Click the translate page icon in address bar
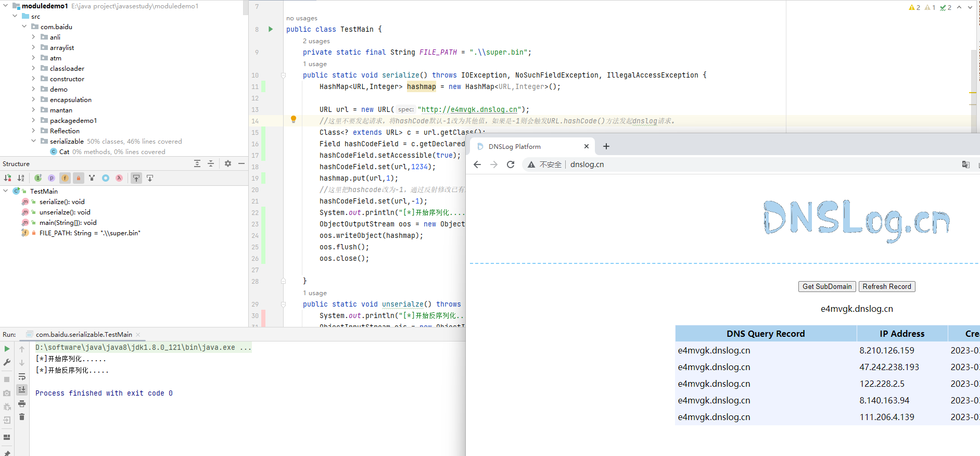Screen dimensions: 980x456 click(966, 164)
